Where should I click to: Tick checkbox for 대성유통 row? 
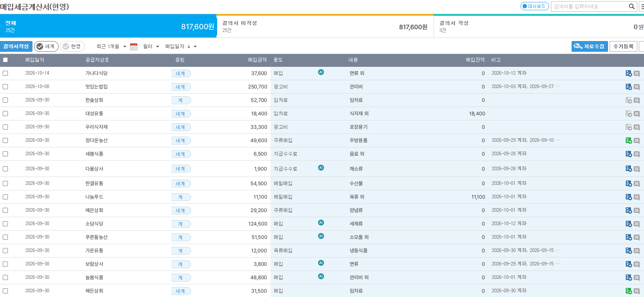click(5, 114)
